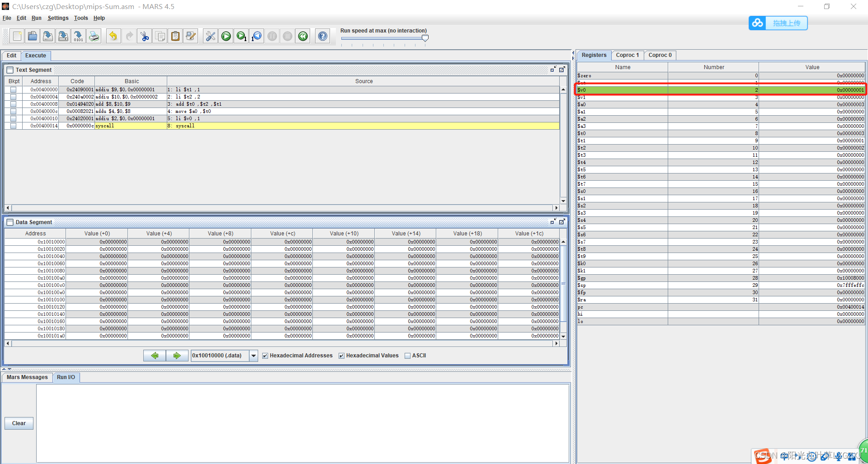Screen dimensions: 868x464
Task: Switch to the Execute tab
Action: 36,56
